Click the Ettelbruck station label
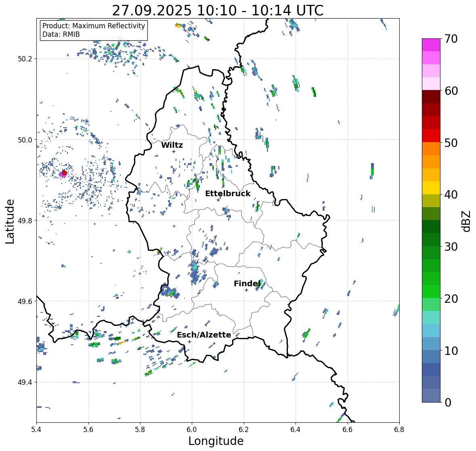476x451 pixels. tap(228, 193)
